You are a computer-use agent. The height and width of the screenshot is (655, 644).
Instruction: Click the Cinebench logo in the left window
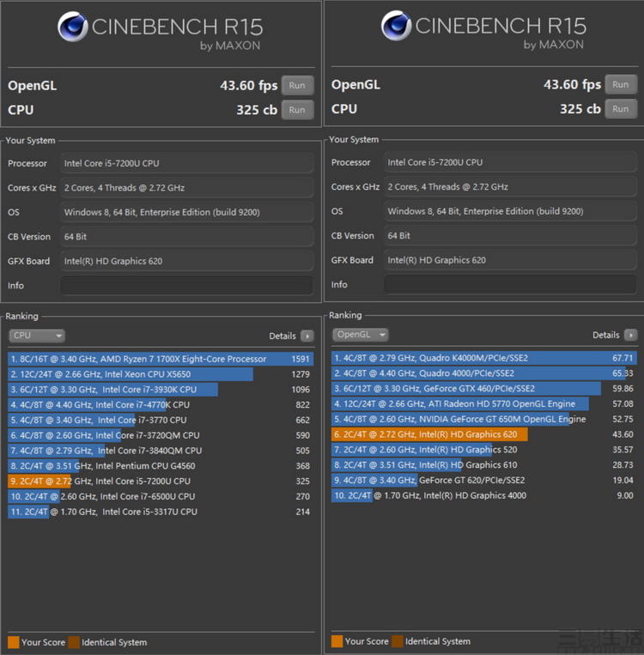point(73,27)
